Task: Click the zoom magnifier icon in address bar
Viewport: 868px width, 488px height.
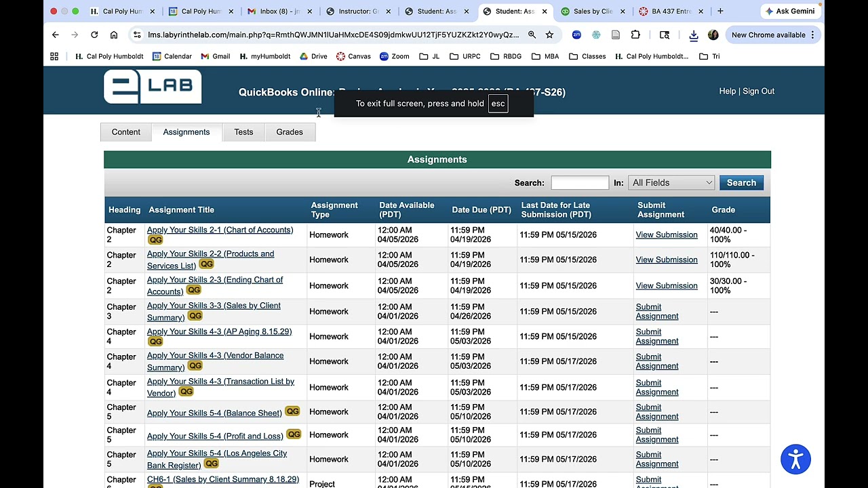Action: 532,35
